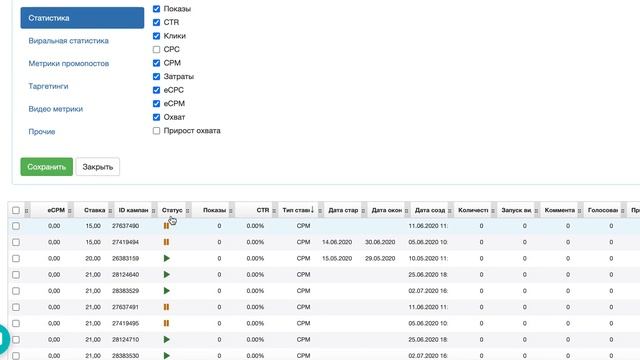This screenshot has height=360, width=640.
Task: Switch to Виральная статистика section
Action: (x=69, y=41)
